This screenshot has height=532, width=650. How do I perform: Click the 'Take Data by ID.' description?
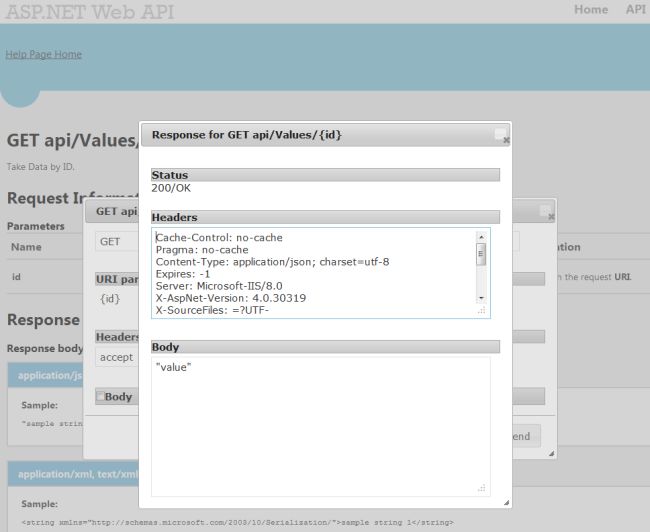click(x=41, y=167)
